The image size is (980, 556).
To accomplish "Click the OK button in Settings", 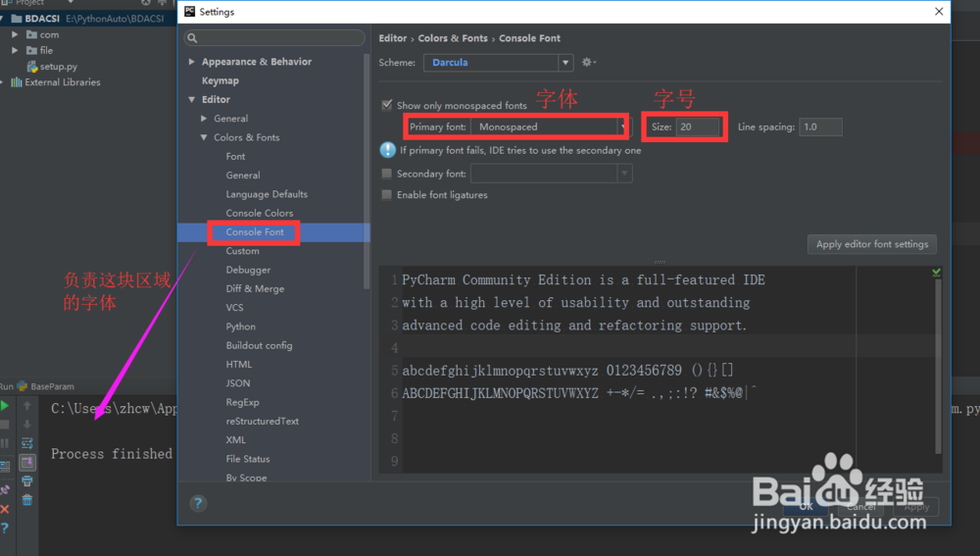I will (x=806, y=507).
